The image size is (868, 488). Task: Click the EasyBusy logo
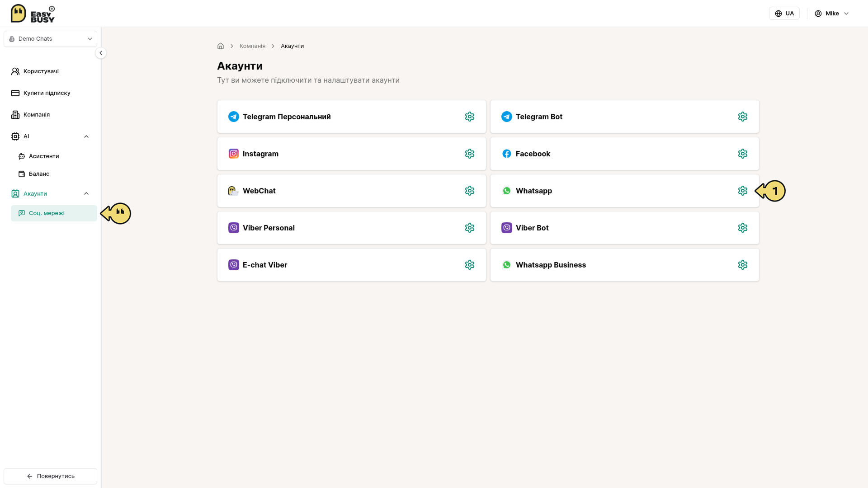33,14
